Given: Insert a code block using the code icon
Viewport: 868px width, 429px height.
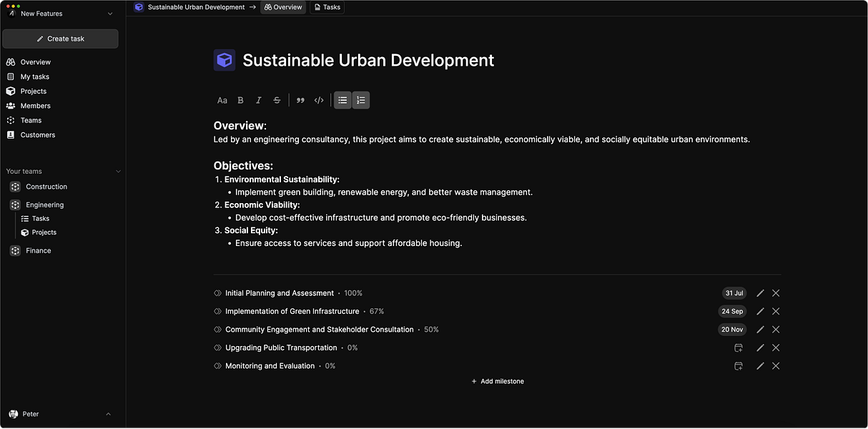Looking at the screenshot, I should 320,100.
